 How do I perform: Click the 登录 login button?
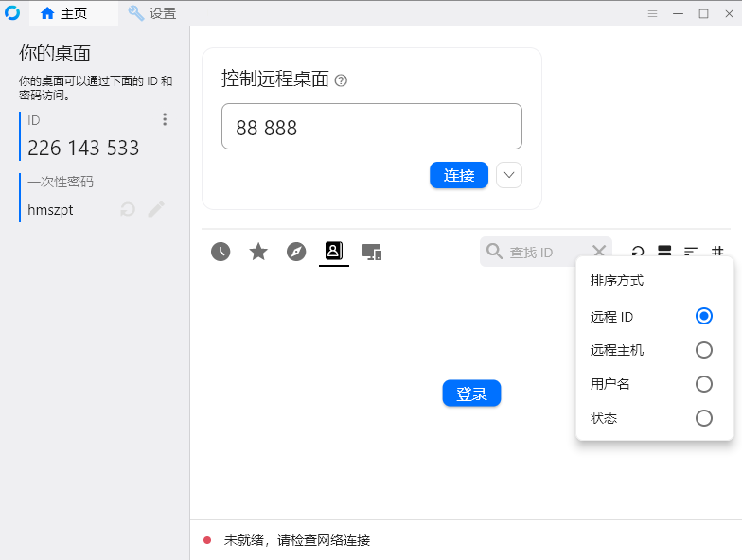coord(471,394)
